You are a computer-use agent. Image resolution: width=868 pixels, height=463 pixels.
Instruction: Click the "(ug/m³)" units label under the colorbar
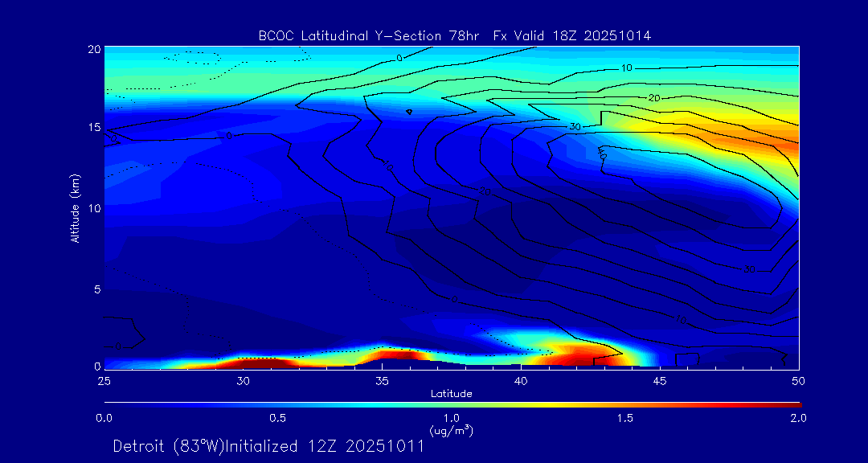click(452, 430)
